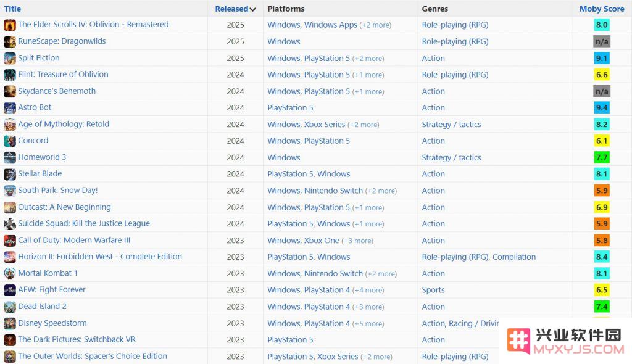The height and width of the screenshot is (364, 632).
Task: Click the Disney Speedstorm cover icon
Action: [10, 323]
